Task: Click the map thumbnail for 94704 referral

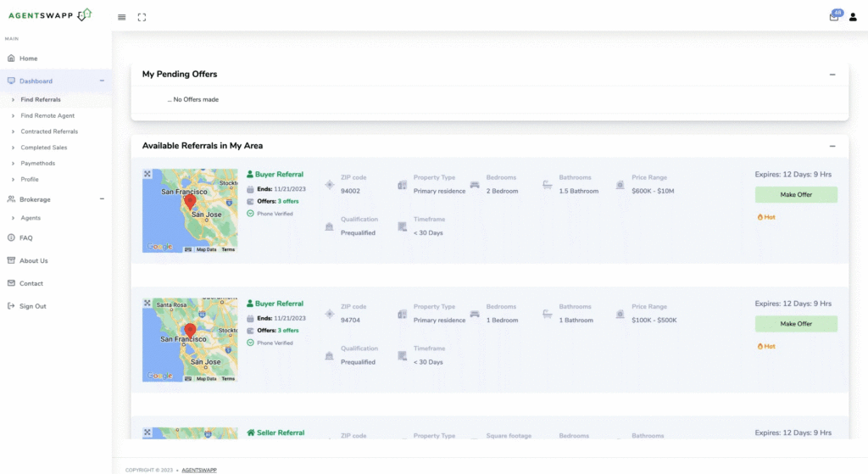Action: click(x=190, y=340)
